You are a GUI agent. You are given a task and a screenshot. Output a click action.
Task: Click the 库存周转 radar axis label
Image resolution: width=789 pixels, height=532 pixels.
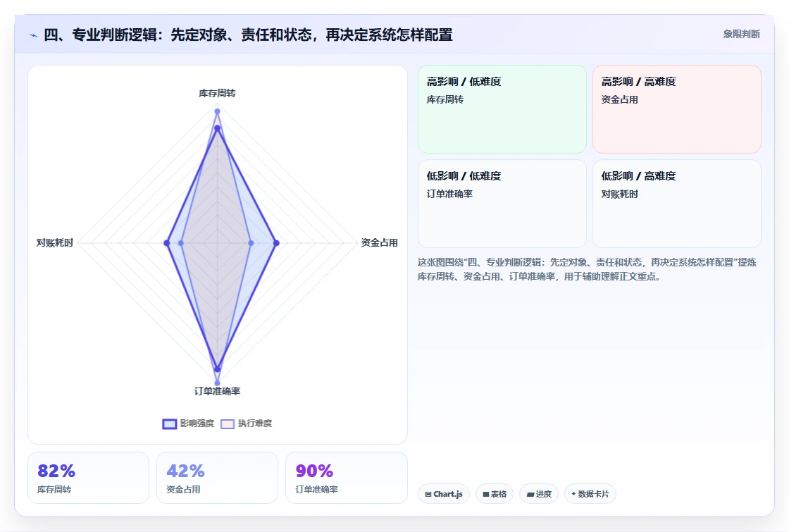tap(217, 93)
